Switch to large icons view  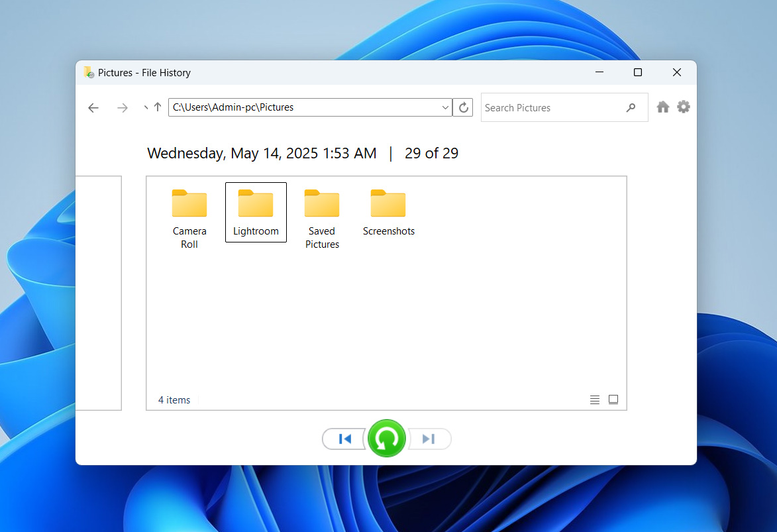pyautogui.click(x=613, y=399)
